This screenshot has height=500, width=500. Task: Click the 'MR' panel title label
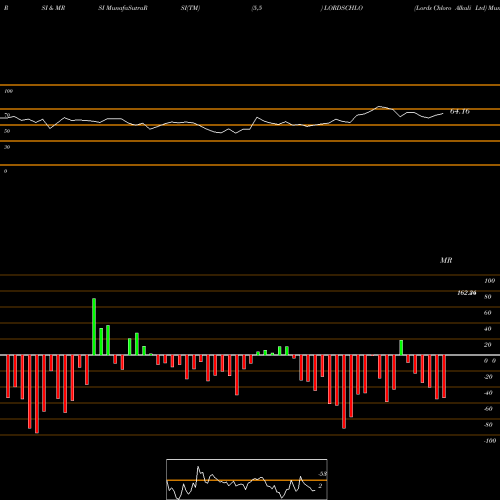coord(446,260)
